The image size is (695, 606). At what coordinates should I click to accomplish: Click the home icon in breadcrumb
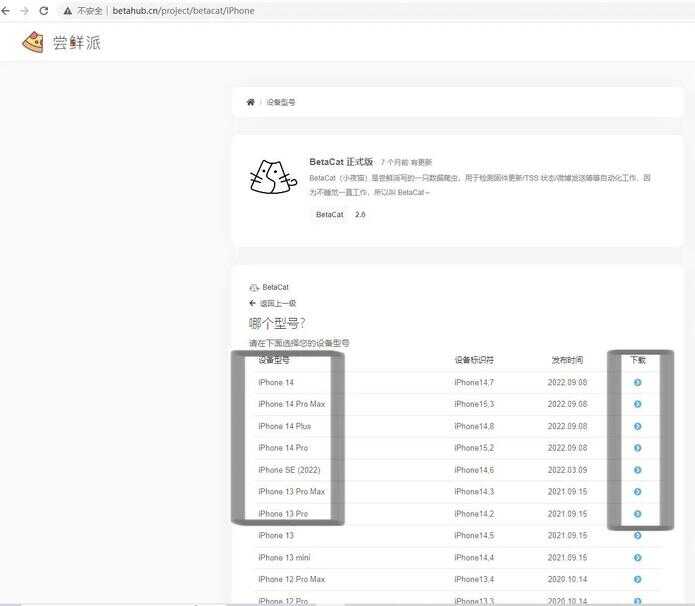click(x=250, y=102)
